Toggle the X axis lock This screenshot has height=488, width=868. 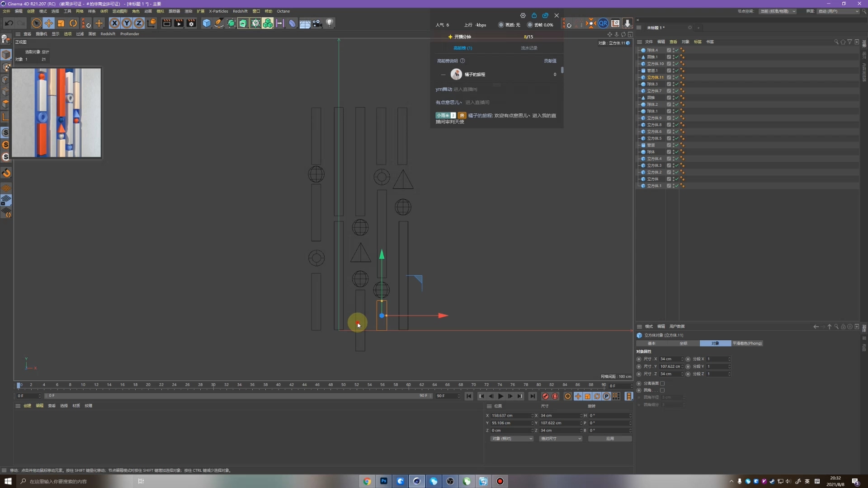[x=114, y=23]
